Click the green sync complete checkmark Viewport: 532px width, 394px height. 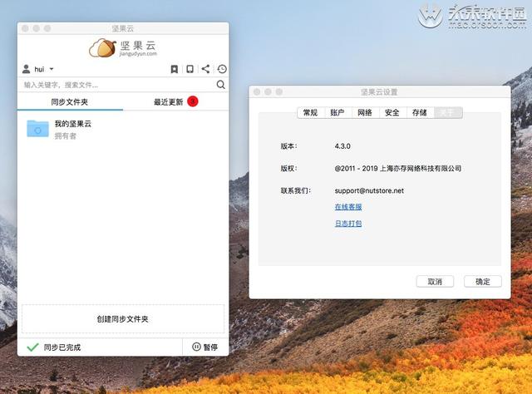(x=32, y=347)
